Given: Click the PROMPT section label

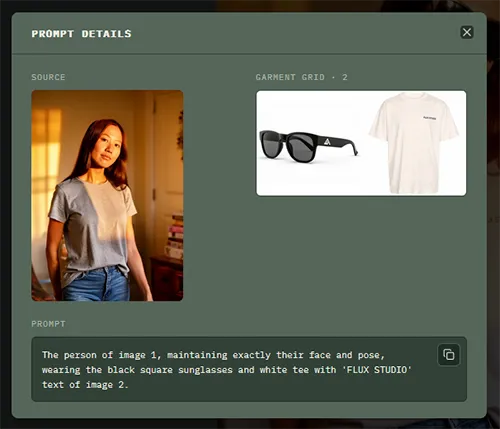Looking at the screenshot, I should (48, 324).
